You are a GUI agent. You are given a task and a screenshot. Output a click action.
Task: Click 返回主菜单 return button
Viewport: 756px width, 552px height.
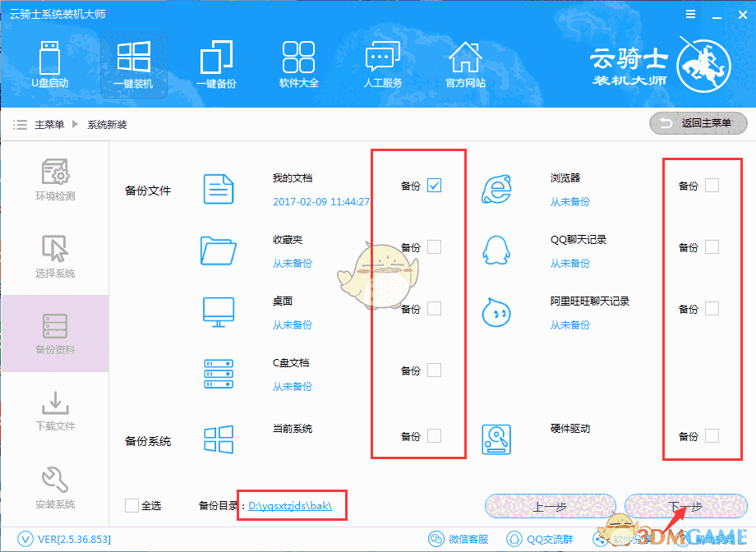coord(698,123)
